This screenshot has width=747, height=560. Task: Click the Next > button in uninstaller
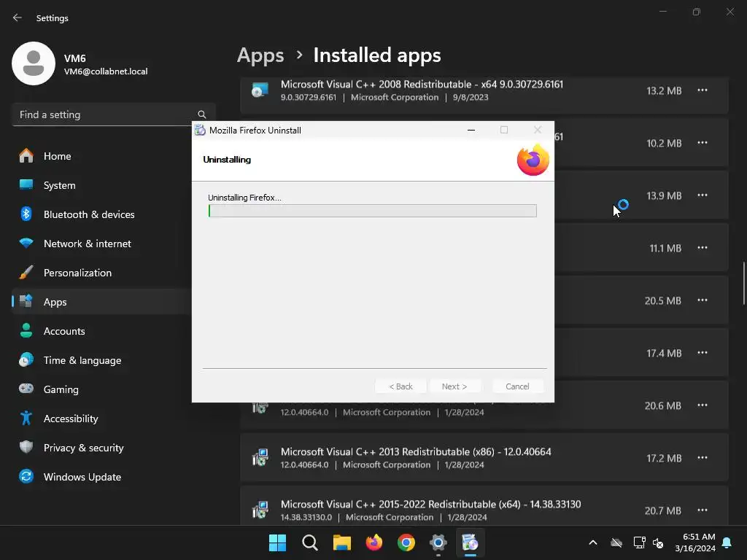454,386
